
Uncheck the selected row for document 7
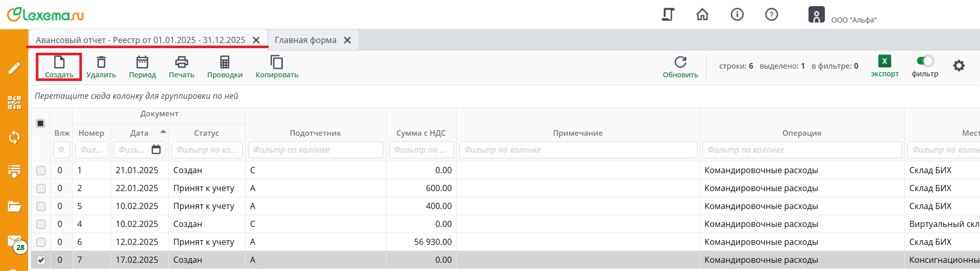pyautogui.click(x=41, y=260)
